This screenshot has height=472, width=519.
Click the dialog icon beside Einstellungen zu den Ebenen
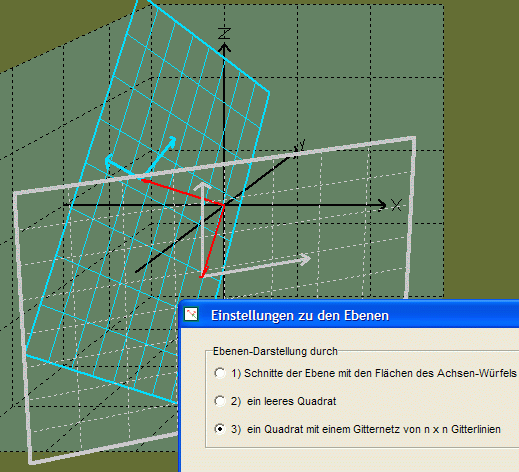point(191,314)
